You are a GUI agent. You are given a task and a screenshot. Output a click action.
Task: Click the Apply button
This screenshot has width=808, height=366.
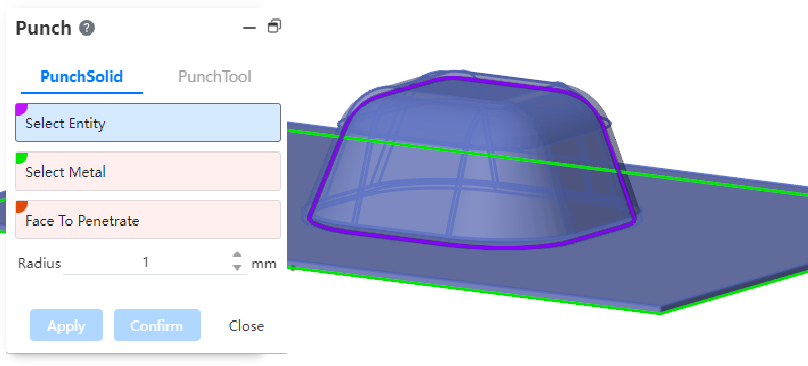(66, 325)
